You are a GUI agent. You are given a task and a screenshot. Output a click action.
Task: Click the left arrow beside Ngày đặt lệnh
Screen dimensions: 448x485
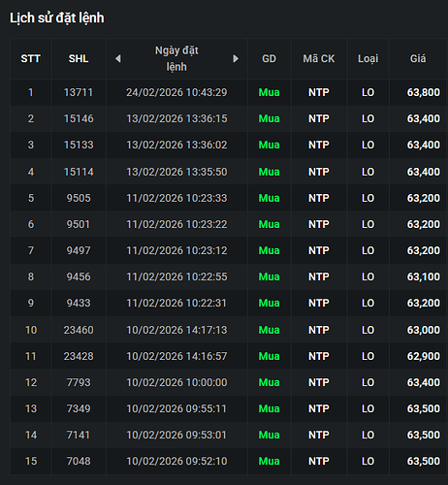click(x=118, y=58)
